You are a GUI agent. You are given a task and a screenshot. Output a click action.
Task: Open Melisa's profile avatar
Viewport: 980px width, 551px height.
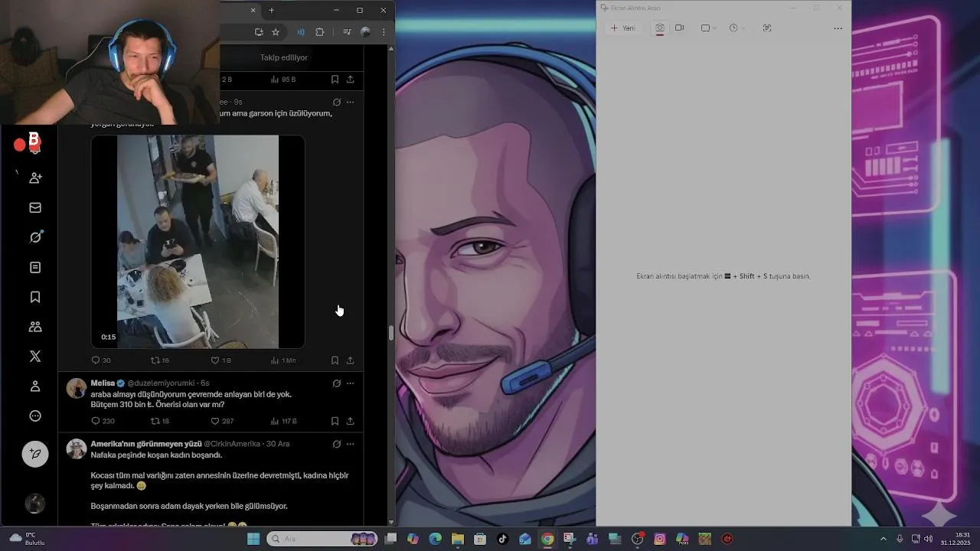pyautogui.click(x=77, y=388)
